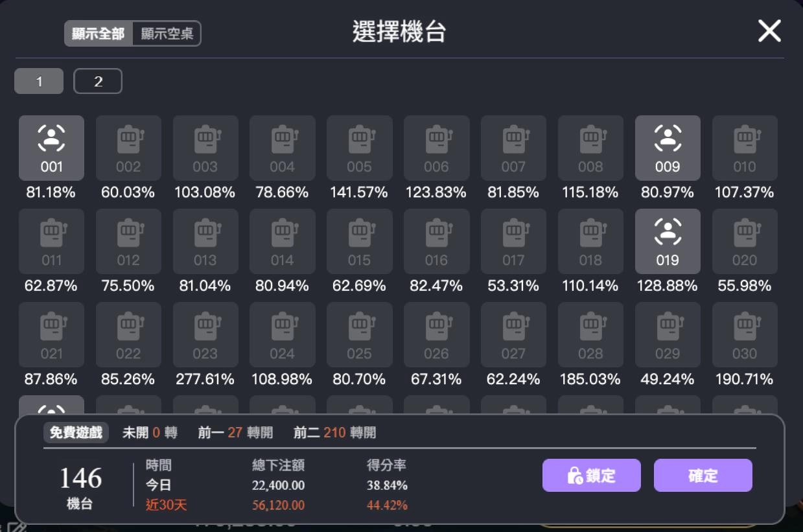Select occupied machine 019

pyautogui.click(x=668, y=241)
